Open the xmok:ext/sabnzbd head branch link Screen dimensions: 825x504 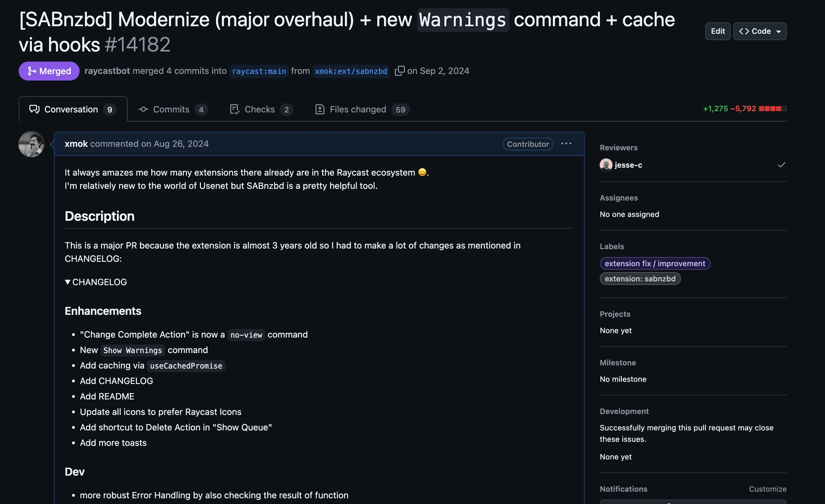click(x=351, y=71)
